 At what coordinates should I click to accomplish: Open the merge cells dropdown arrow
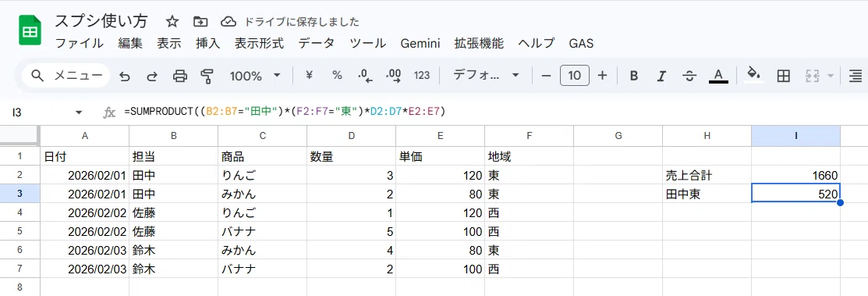[830, 76]
